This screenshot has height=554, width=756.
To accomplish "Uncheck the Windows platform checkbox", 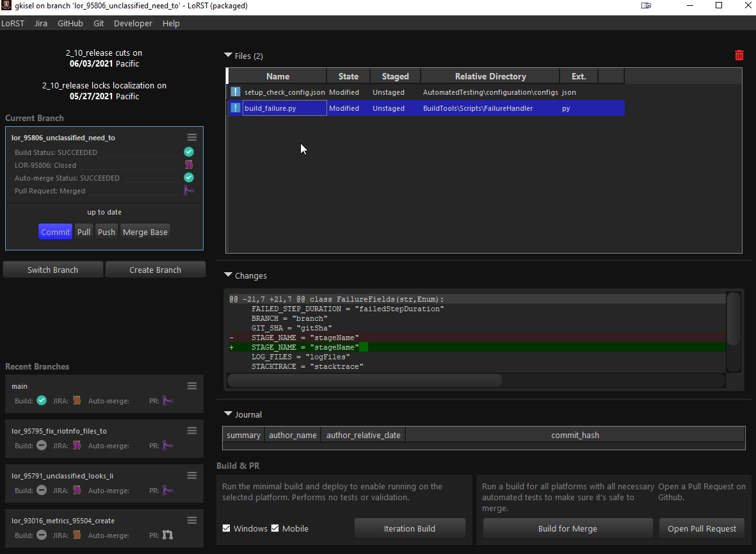I will pyautogui.click(x=227, y=528).
